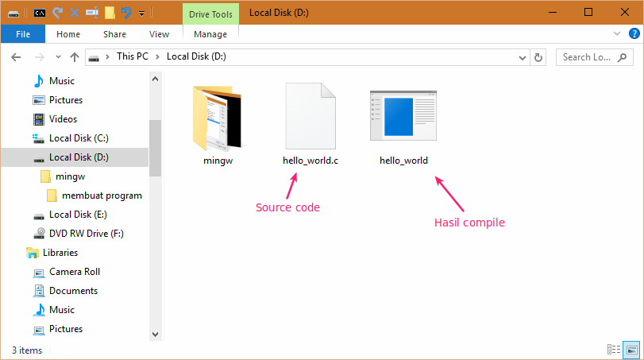644x360 pixels.
Task: Maximize the Local Disk (D:) window
Action: tap(588, 13)
